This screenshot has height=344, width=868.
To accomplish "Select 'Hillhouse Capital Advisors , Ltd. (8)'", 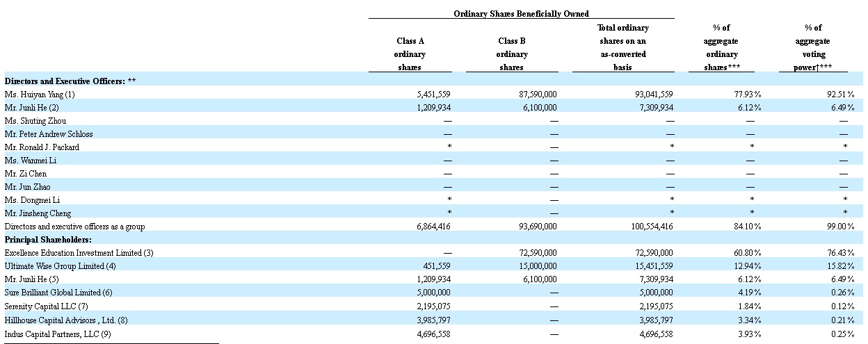I will (67, 320).
